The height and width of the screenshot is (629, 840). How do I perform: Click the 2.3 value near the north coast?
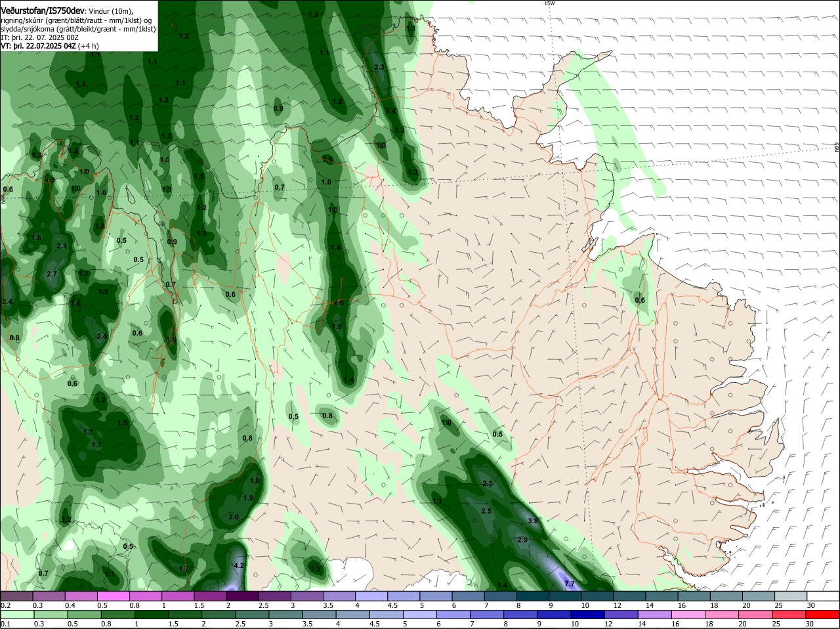[x=379, y=68]
